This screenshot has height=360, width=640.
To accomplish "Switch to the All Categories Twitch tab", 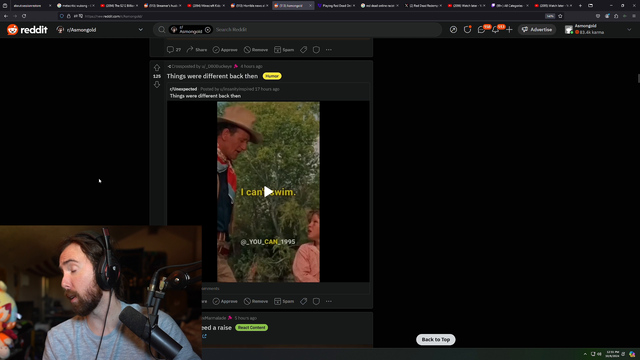I will click(509, 6).
